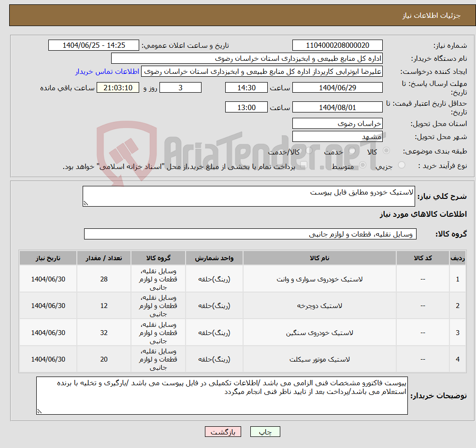Screen dimensions: 476x448
Task: Click the goods group field وسایل نقلیه
Action: [x=250, y=234]
